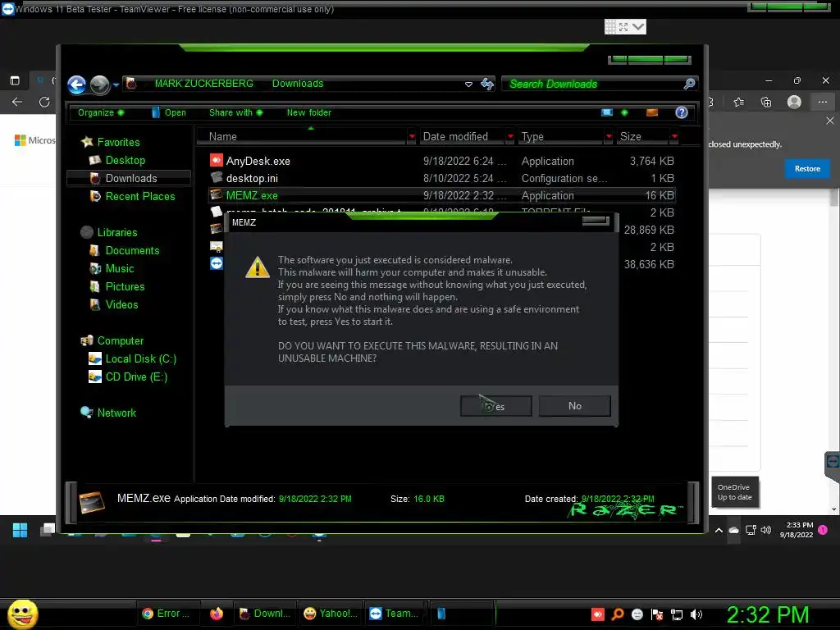Click Open in the Explorer toolbar

coord(169,112)
